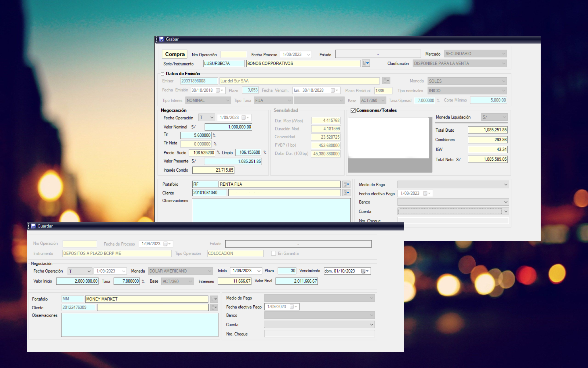The width and height of the screenshot is (588, 368).
Task: Toggle En Garantía checkbox
Action: coord(273,253)
